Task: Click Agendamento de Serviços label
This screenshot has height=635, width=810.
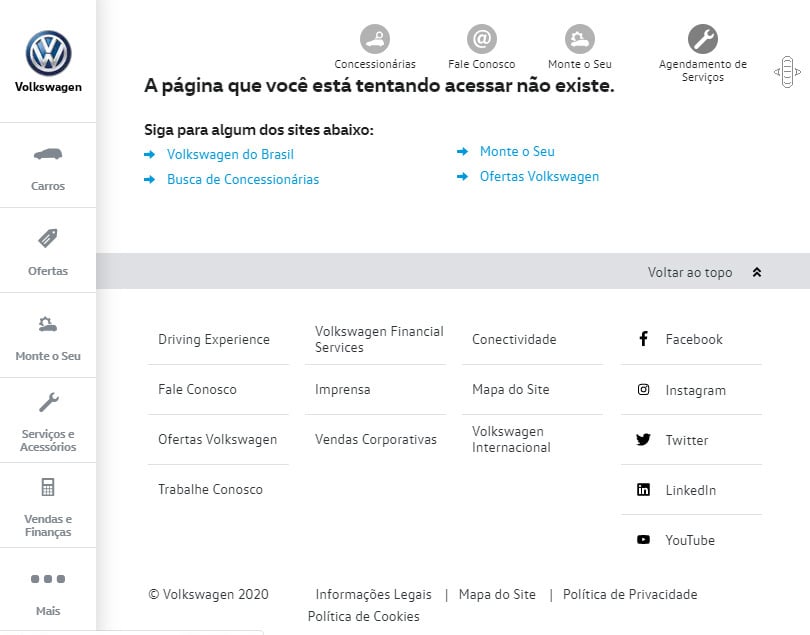Action: pyautogui.click(x=703, y=71)
